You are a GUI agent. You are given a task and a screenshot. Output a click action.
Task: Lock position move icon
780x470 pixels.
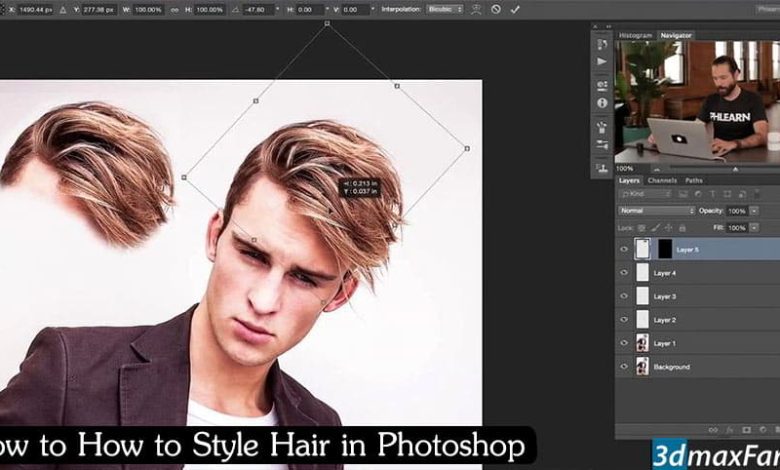tap(669, 228)
